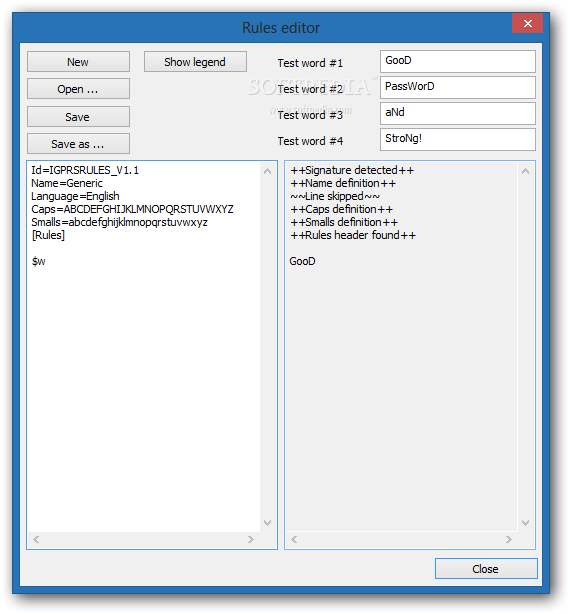Show legend for rule syntax

click(195, 62)
